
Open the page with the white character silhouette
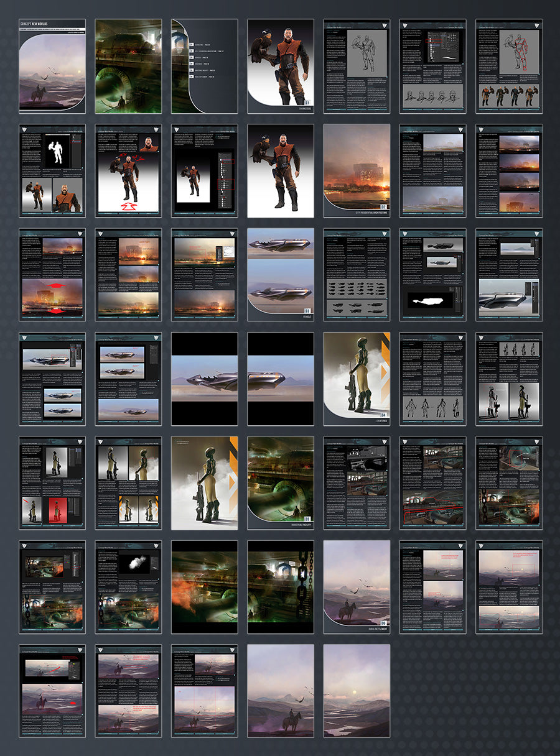[x=52, y=170]
